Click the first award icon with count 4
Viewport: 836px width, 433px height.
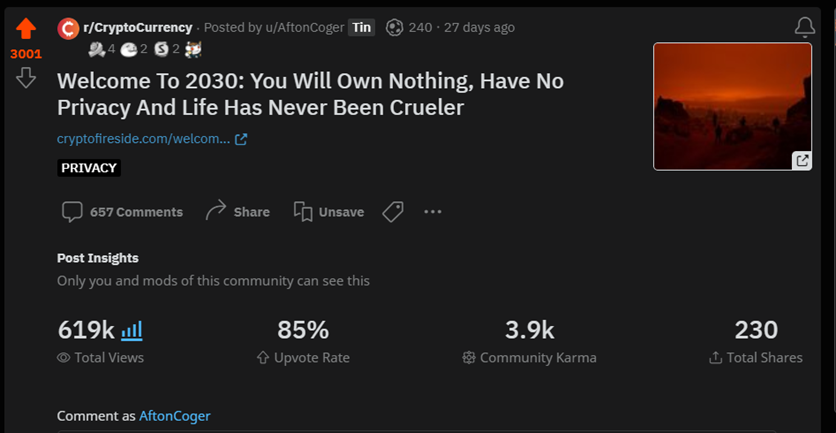(97, 50)
